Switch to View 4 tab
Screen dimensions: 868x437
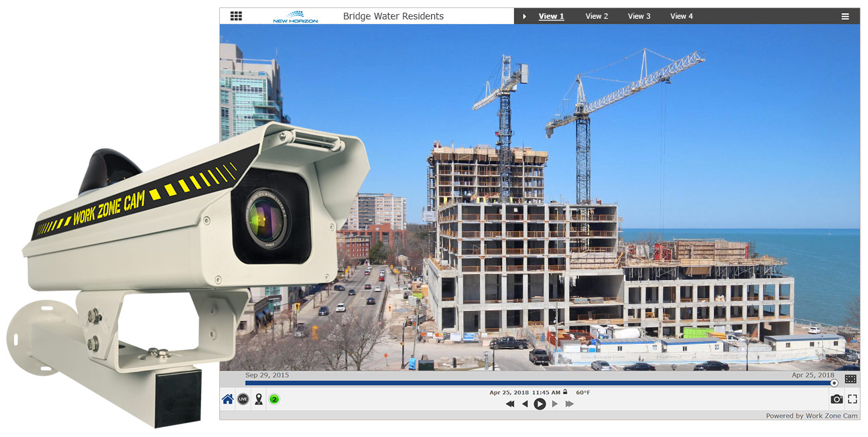682,16
